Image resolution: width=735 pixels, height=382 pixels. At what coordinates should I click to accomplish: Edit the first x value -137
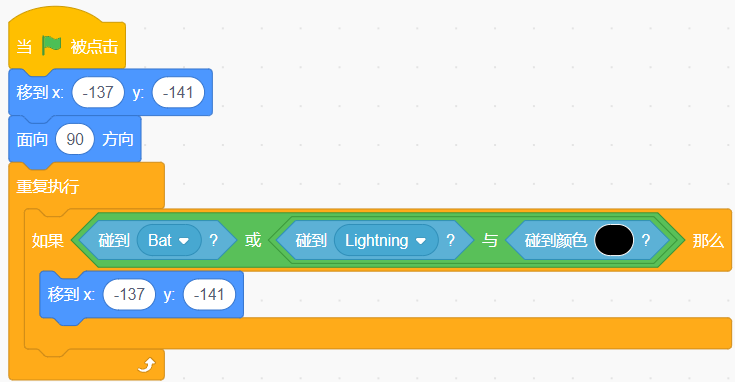pyautogui.click(x=98, y=92)
